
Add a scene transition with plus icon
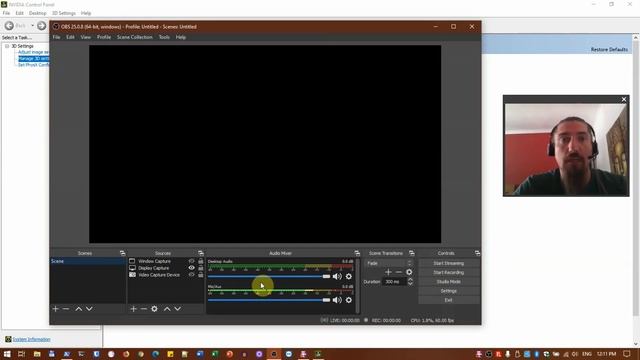pos(388,272)
